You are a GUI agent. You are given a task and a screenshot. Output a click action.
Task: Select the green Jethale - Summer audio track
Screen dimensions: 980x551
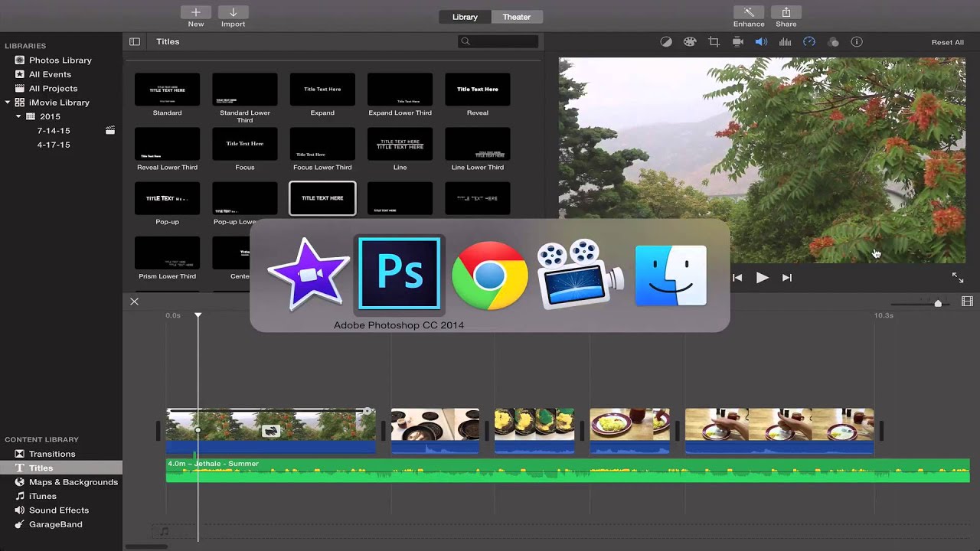coord(568,471)
